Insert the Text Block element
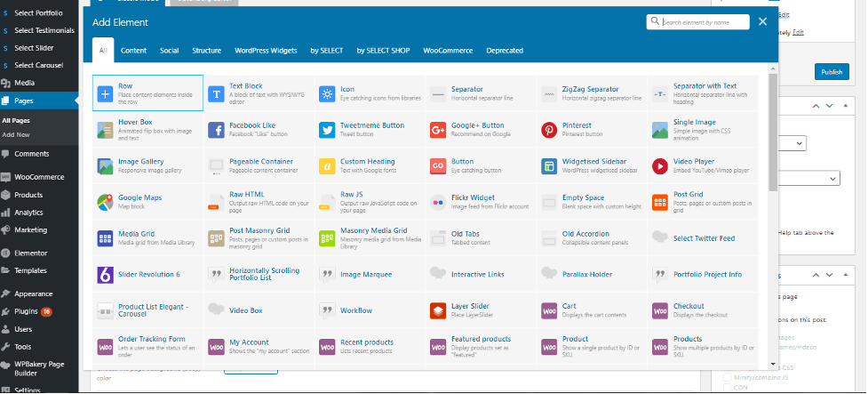Screen dimensions: 868x394 pyautogui.click(x=259, y=93)
